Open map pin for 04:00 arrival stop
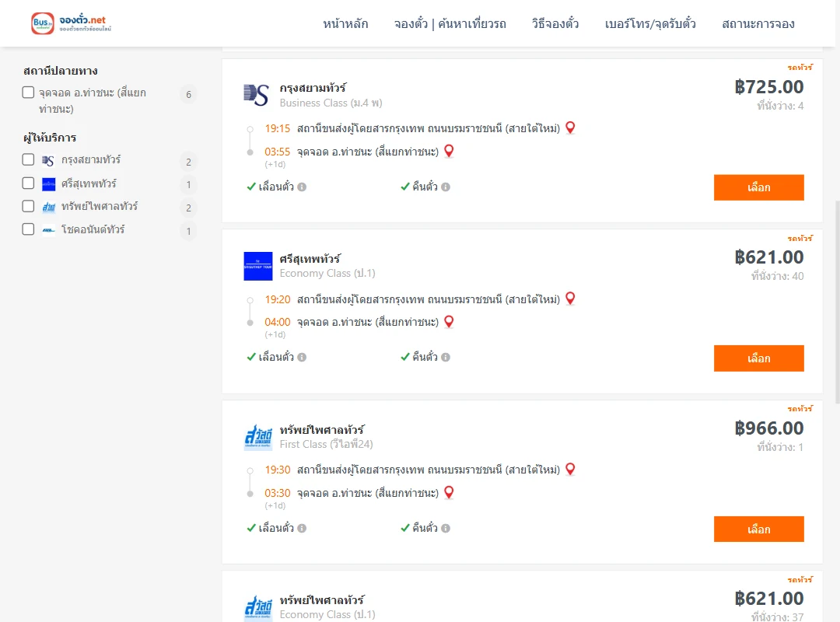Image resolution: width=840 pixels, height=622 pixels. 449,321
